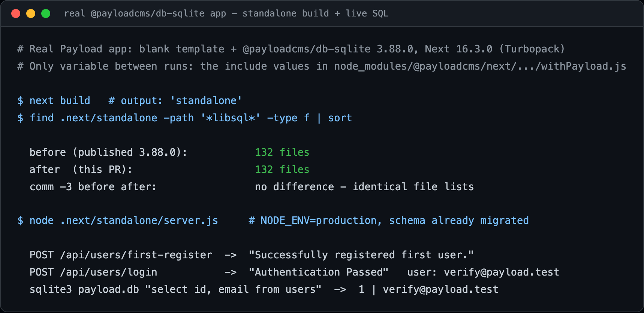The height and width of the screenshot is (313, 644).
Task: Click the window title text in title bar
Action: [226, 14]
